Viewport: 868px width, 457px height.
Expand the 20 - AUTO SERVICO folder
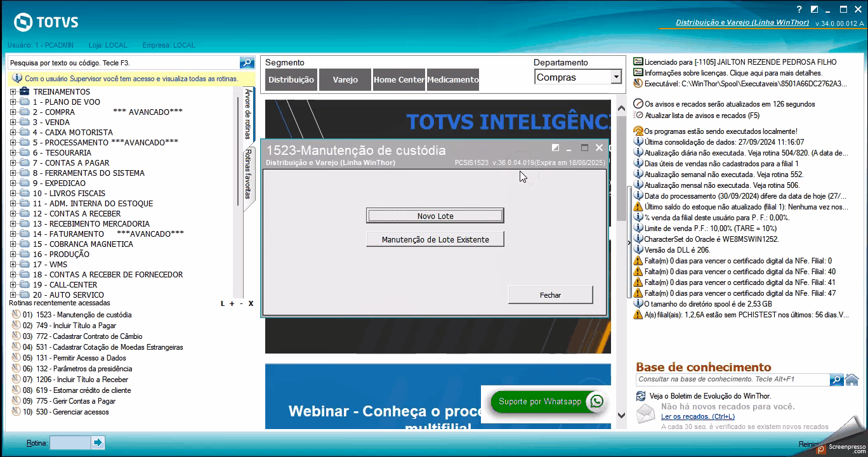[13, 295]
